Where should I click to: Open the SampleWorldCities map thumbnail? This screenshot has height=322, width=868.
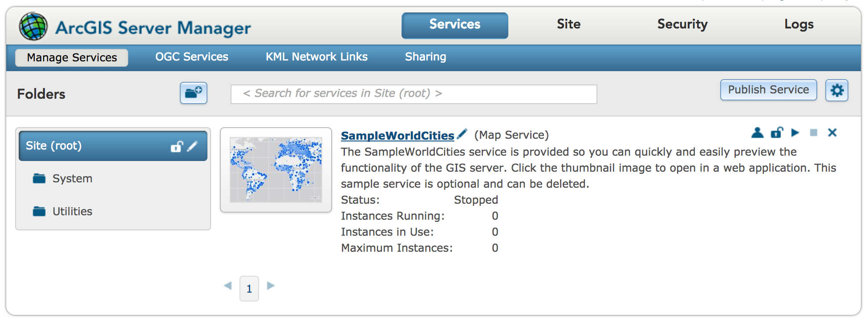276,169
